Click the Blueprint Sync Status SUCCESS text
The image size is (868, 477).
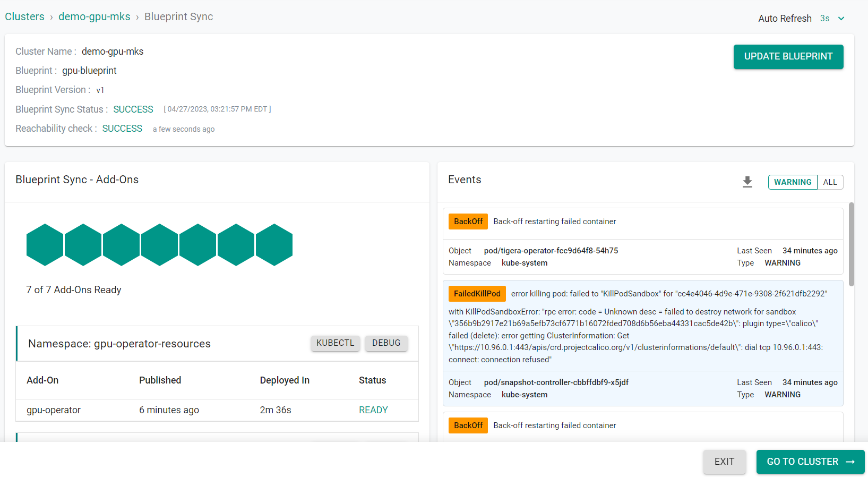133,109
